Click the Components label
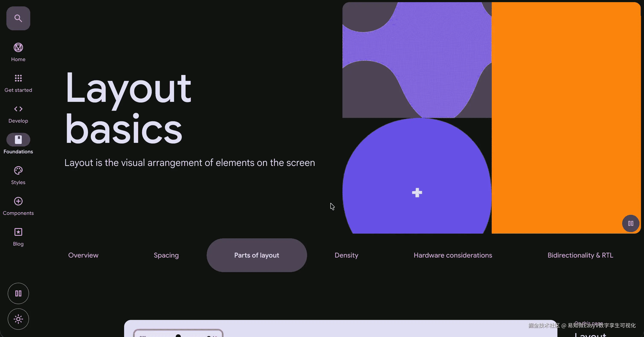The width and height of the screenshot is (644, 337). [18, 213]
